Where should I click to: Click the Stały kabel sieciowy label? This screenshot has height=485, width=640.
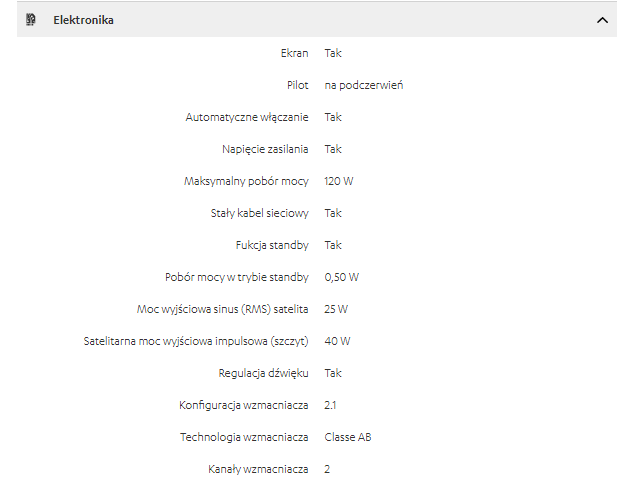click(x=259, y=213)
